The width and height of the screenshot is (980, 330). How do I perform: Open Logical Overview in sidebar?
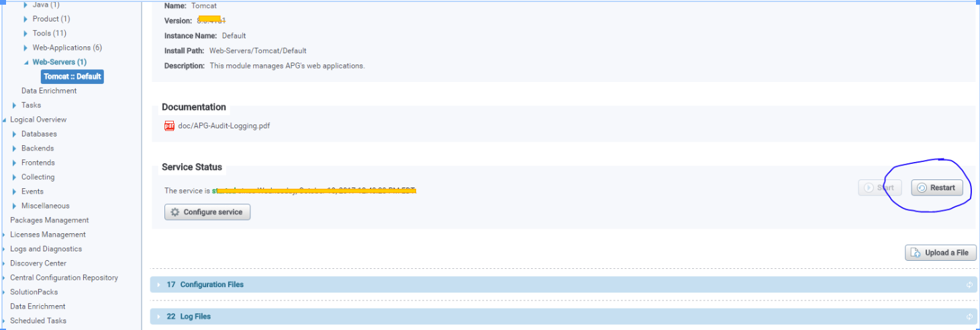(x=38, y=120)
